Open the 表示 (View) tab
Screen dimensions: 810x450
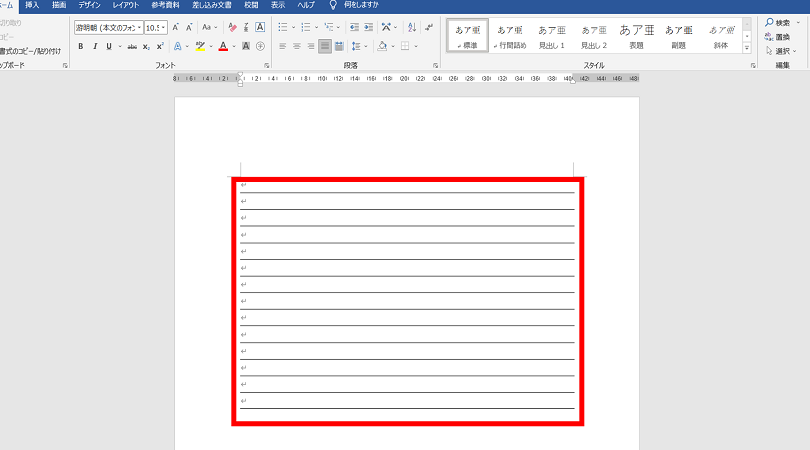(278, 5)
